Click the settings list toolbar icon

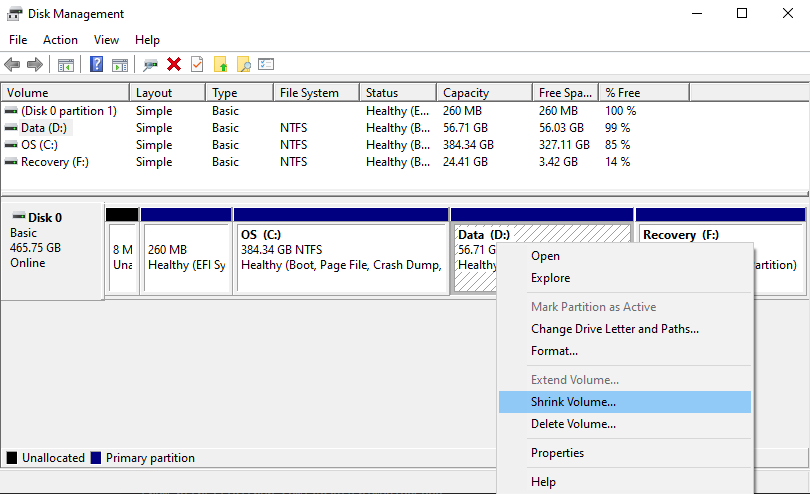[266, 64]
